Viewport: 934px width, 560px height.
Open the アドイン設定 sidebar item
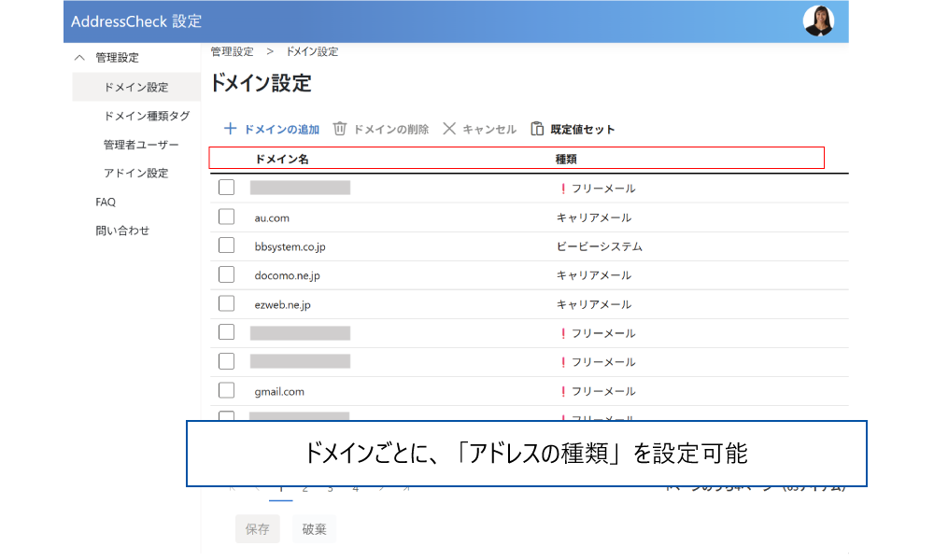pyautogui.click(x=135, y=174)
